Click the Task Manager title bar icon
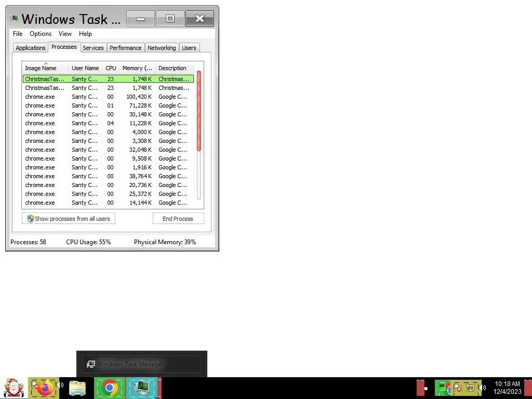Screen dimensions: 532x399 [x=14, y=18]
